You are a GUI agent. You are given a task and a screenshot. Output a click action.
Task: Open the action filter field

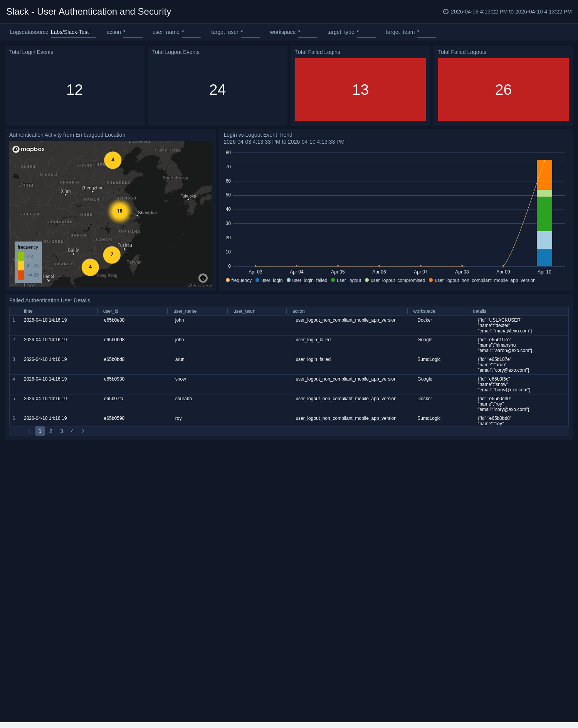point(133,32)
